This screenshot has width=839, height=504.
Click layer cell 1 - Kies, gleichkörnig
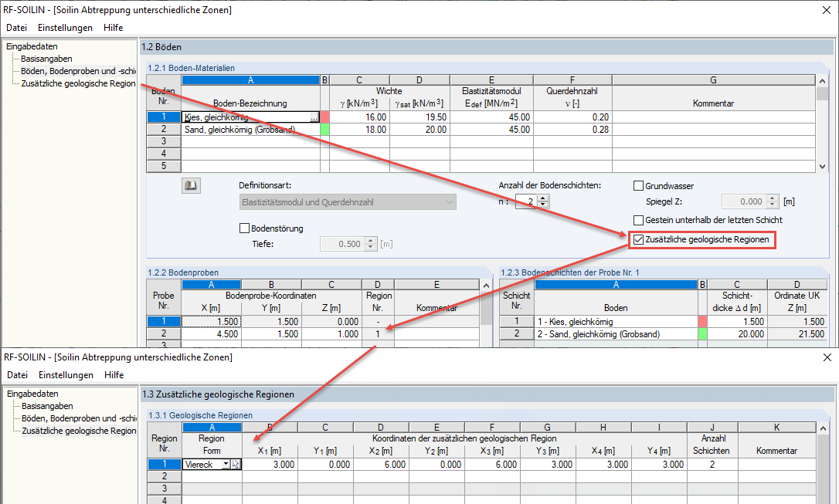616,322
